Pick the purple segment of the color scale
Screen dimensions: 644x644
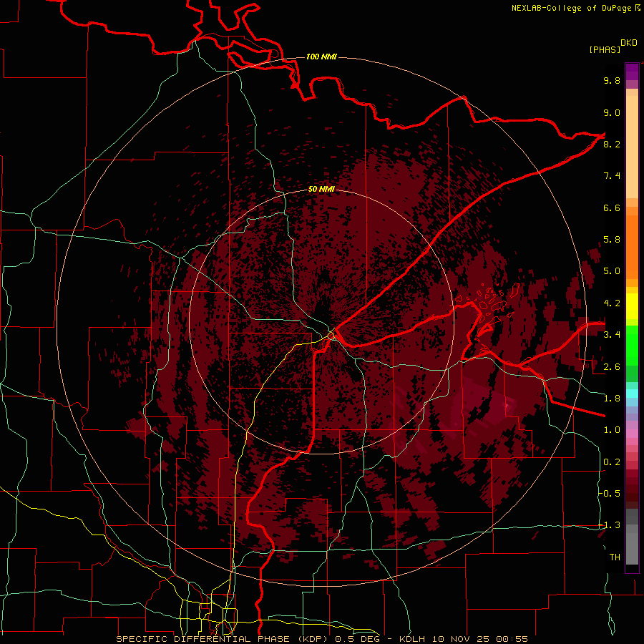point(632,72)
